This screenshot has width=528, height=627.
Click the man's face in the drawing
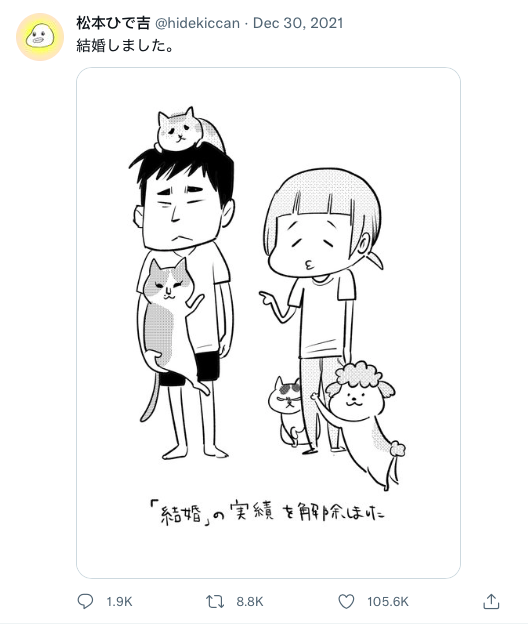[182, 214]
